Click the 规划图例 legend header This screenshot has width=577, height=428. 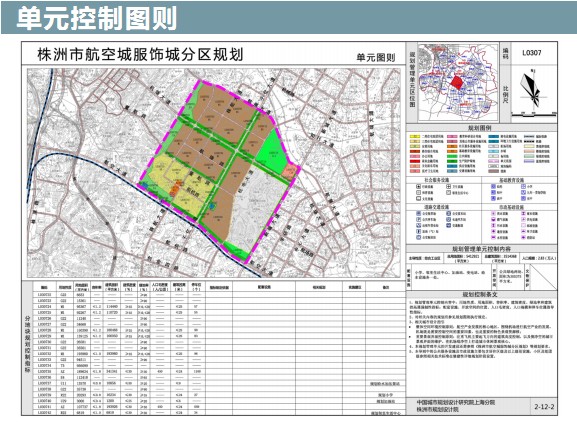pos(480,128)
